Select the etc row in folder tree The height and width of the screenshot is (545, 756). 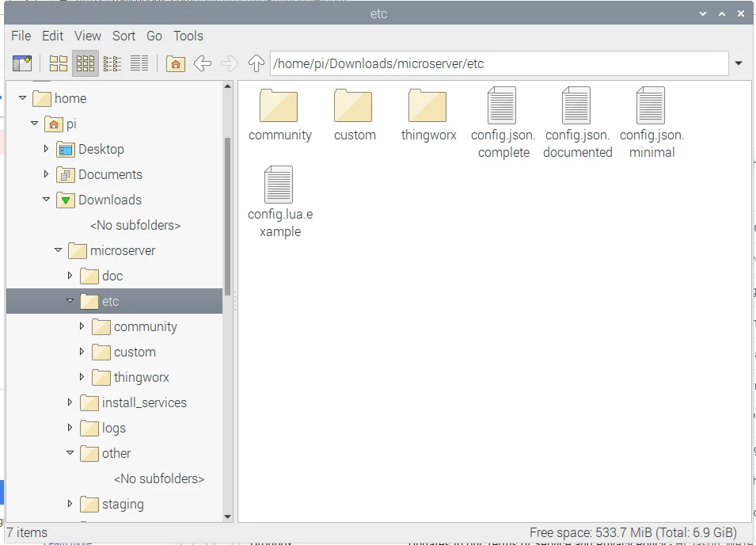114,302
